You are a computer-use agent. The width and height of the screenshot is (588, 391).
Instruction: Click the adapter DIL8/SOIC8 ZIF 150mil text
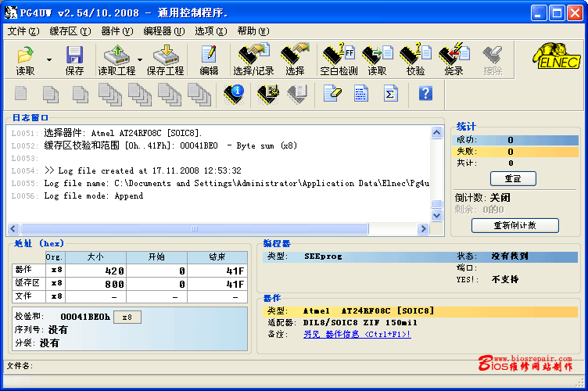pyautogui.click(x=360, y=322)
